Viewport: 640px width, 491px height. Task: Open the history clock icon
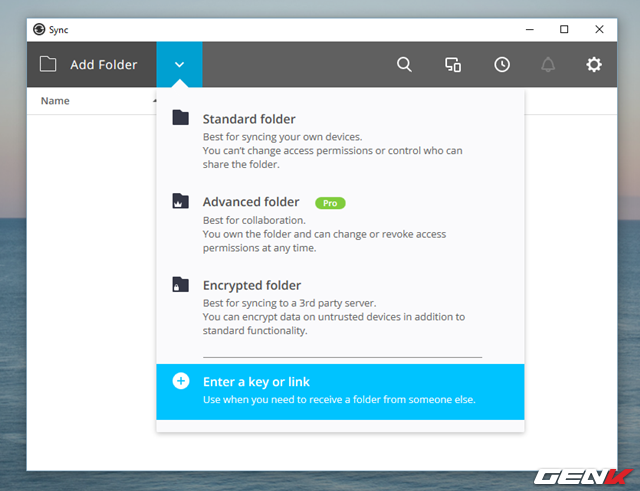(502, 65)
